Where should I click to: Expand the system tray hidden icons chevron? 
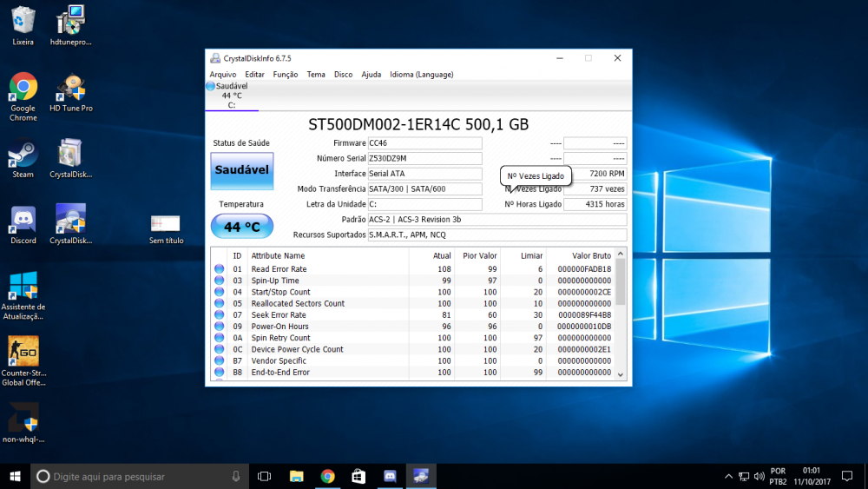tap(728, 477)
